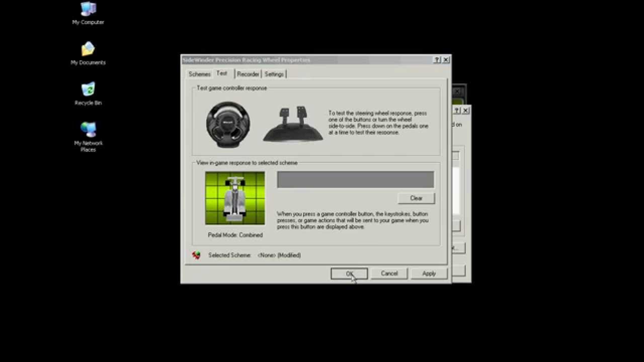Click the green race car preview
644x362 pixels.
pyautogui.click(x=235, y=198)
